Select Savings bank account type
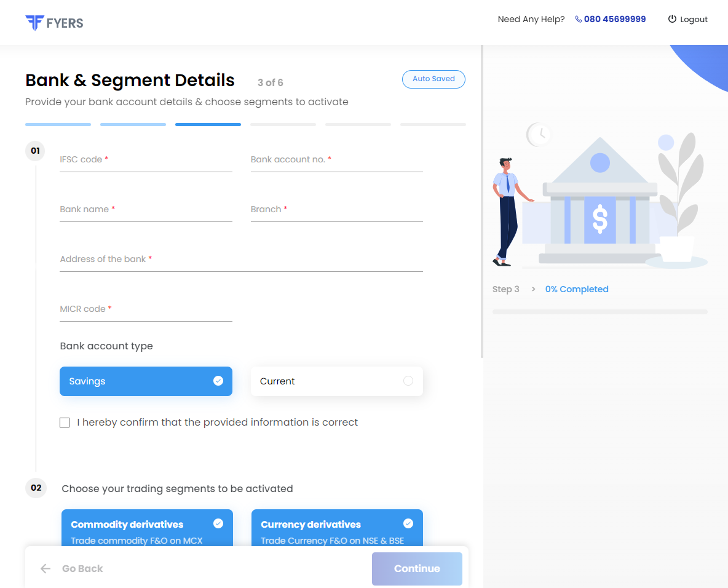728x588 pixels. pos(146,381)
